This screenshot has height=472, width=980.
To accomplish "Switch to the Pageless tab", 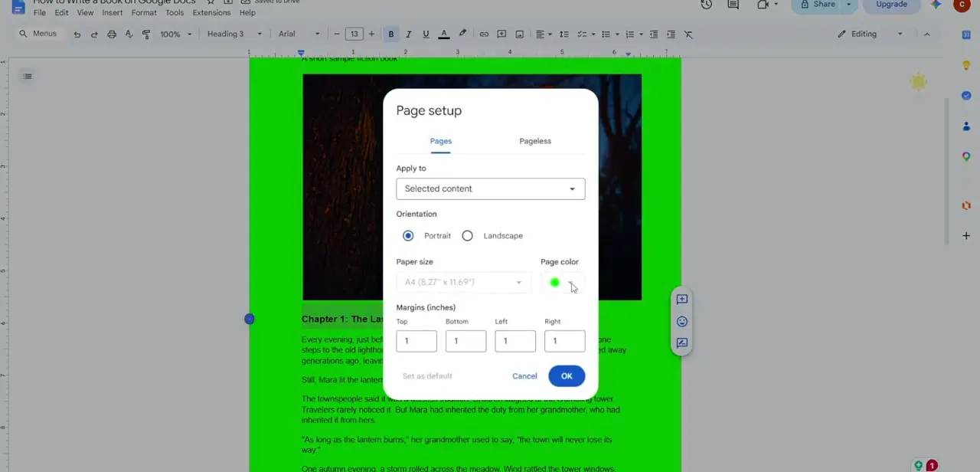I will (535, 141).
